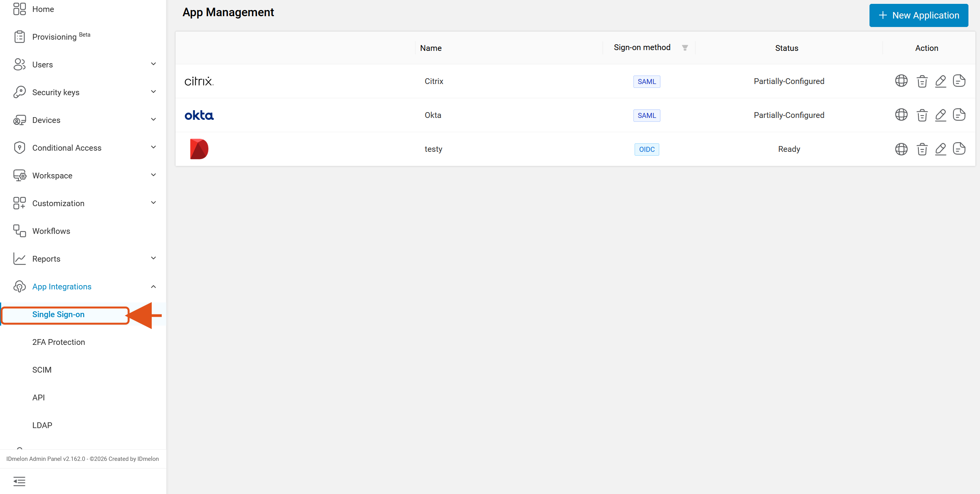Collapse sidebar with bottom menu icon
The height and width of the screenshot is (494, 980).
coord(19,481)
